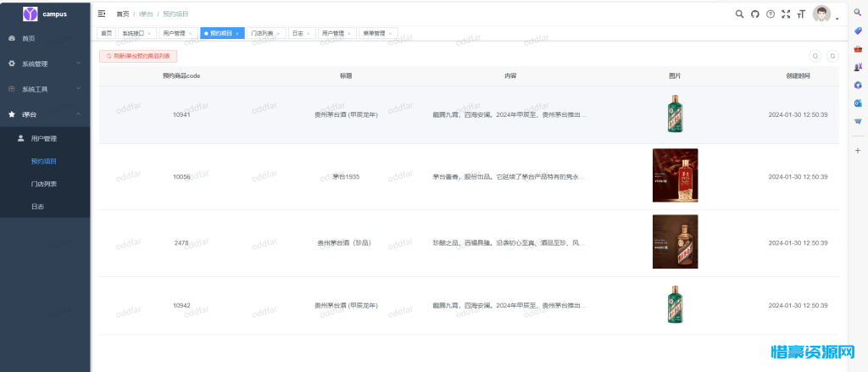Open browser sidebar paper plane Drop icon
Screen dimensions: 868x372
point(858,121)
